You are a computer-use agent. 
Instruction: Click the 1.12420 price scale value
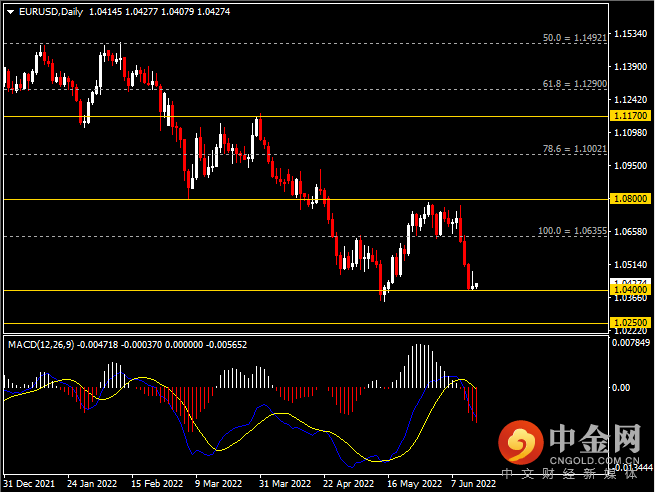coord(630,99)
